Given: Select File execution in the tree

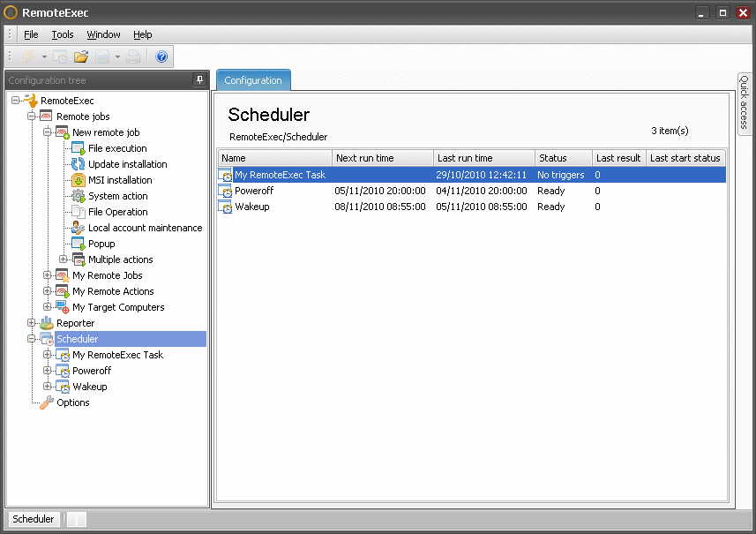Looking at the screenshot, I should 117,148.
